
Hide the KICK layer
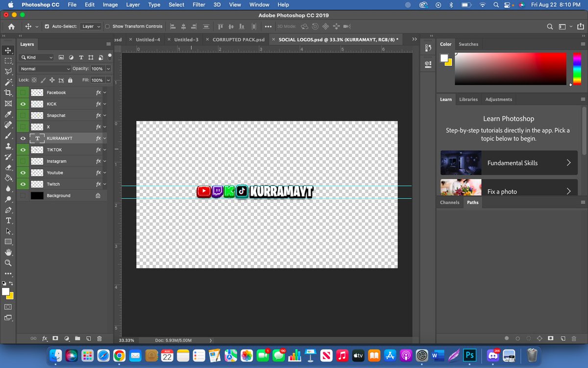coord(23,104)
